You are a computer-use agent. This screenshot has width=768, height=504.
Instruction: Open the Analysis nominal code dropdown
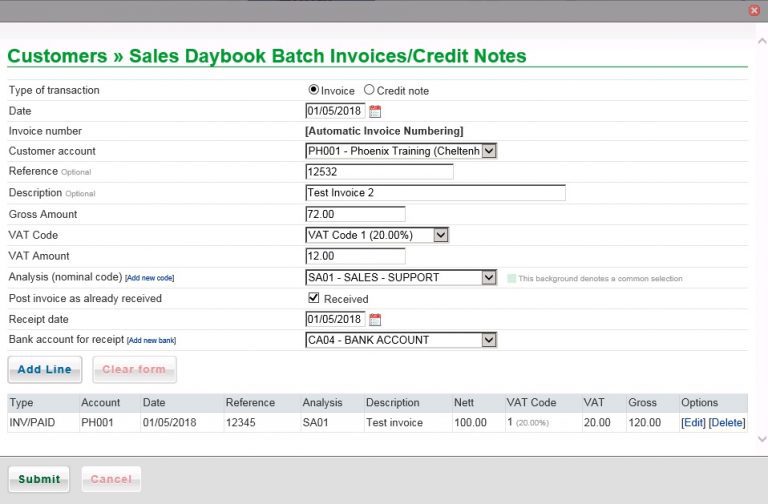pyautogui.click(x=401, y=277)
